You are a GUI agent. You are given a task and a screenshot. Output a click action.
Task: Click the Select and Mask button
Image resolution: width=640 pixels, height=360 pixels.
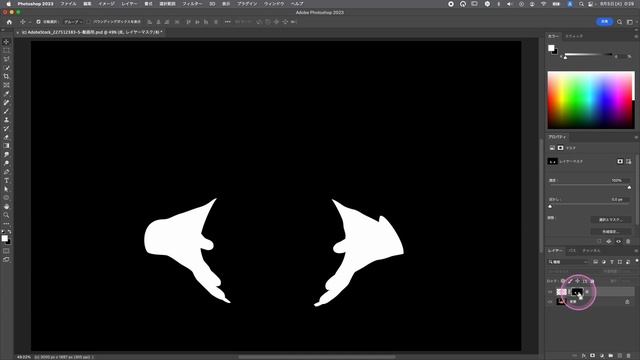pos(611,220)
